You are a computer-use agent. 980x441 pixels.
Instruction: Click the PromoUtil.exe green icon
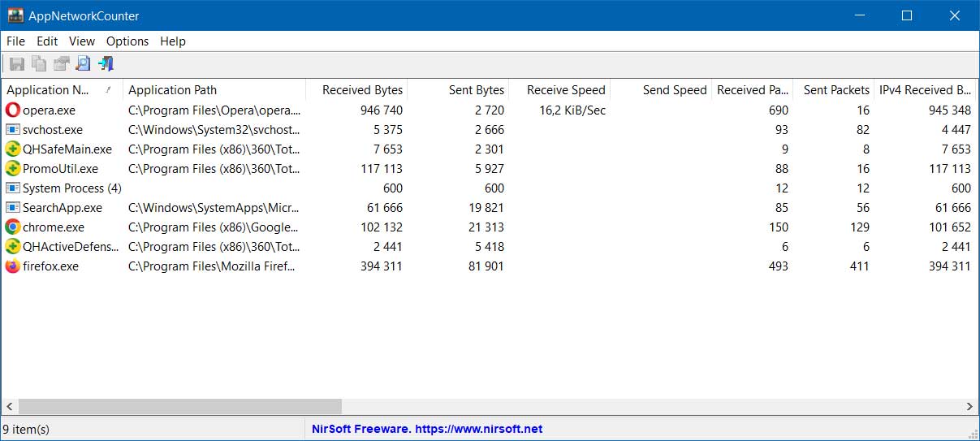click(12, 168)
